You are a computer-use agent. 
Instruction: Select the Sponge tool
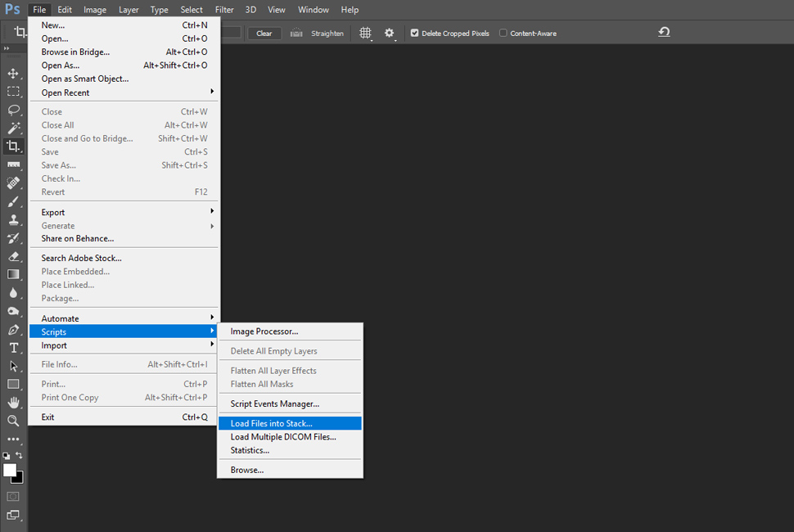click(13, 311)
